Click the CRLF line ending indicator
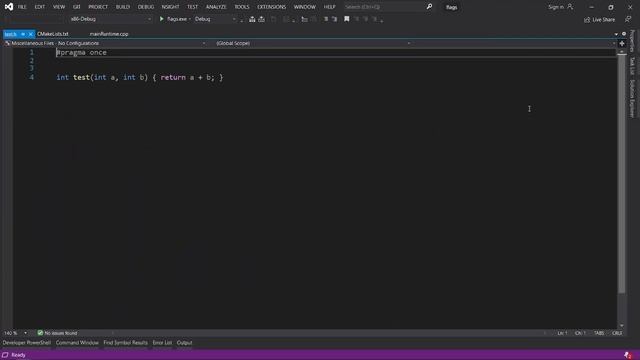 point(617,333)
